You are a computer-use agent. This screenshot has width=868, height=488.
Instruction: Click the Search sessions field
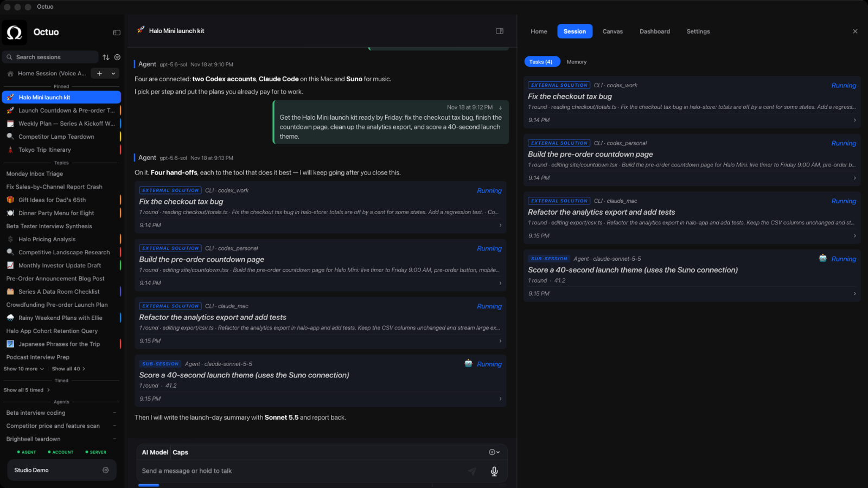(50, 57)
